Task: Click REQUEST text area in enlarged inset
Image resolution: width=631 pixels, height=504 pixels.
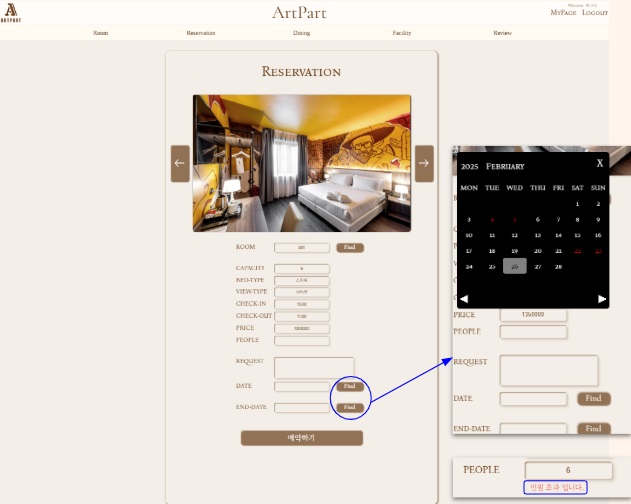Action: [x=549, y=370]
